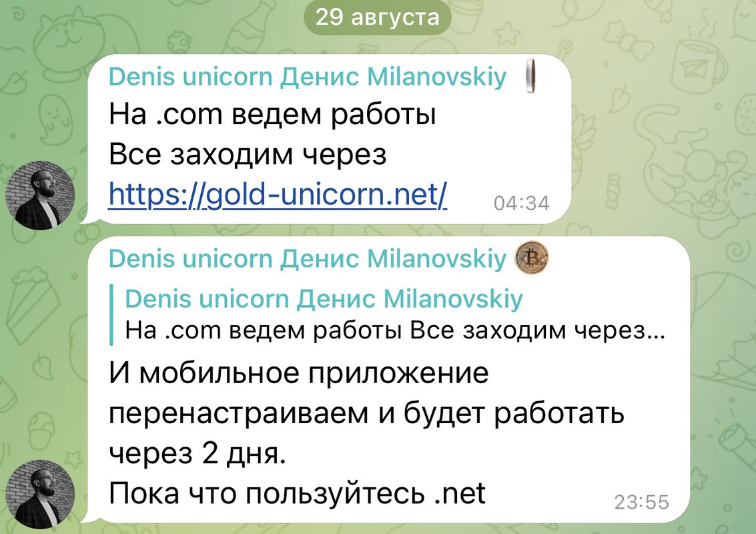Viewport: 756px width, 534px height.
Task: Click the teal reply bar on the quote
Action: click(x=112, y=314)
